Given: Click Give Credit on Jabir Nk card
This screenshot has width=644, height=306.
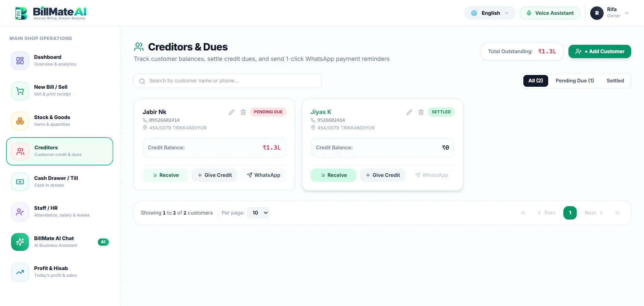Looking at the screenshot, I should [214, 175].
